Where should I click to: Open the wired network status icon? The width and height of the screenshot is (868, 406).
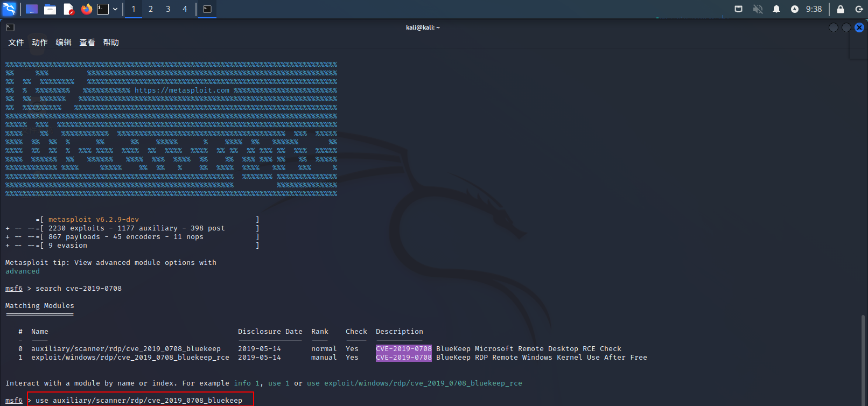[x=739, y=9]
